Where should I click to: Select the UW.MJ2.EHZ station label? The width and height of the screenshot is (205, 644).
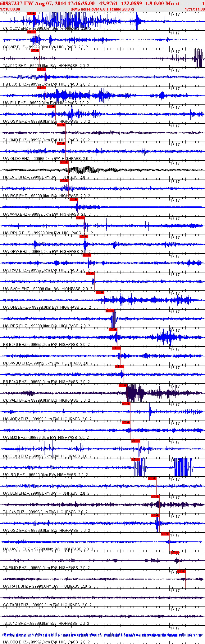(x=46, y=438)
